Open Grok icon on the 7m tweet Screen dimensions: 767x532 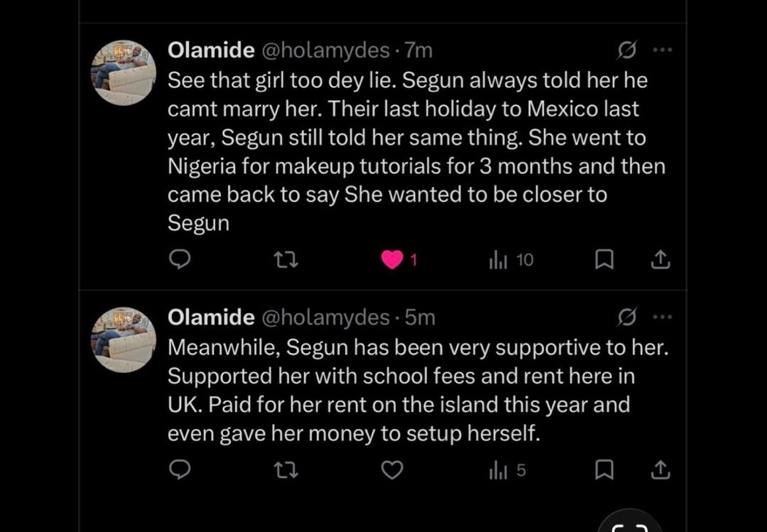[626, 50]
